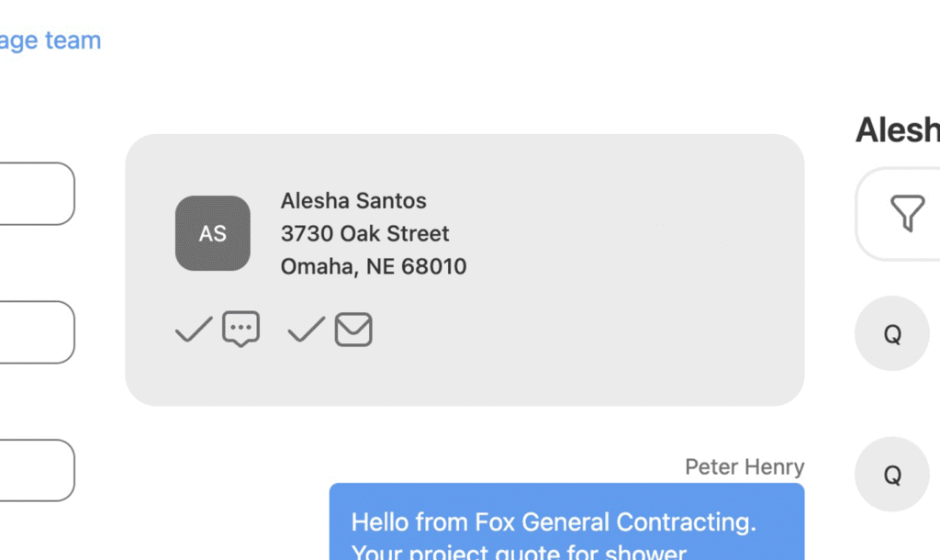This screenshot has height=560, width=940.
Task: Click the AS initials avatar
Action: point(213,233)
